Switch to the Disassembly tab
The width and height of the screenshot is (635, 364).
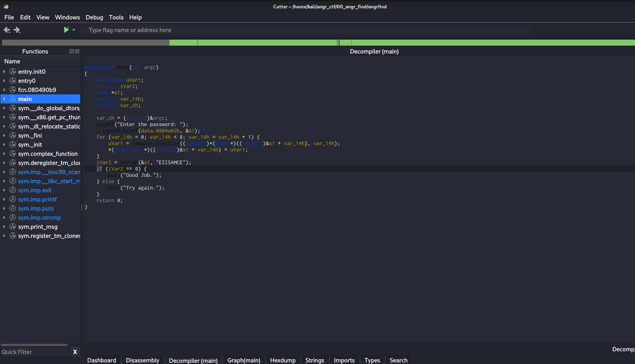[x=142, y=360]
